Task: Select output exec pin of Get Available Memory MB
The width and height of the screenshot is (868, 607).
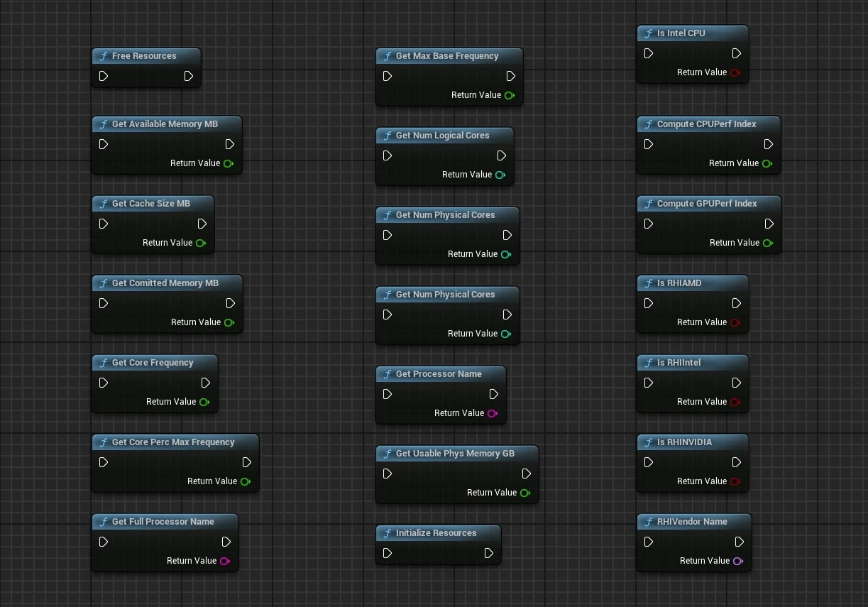Action: point(230,144)
